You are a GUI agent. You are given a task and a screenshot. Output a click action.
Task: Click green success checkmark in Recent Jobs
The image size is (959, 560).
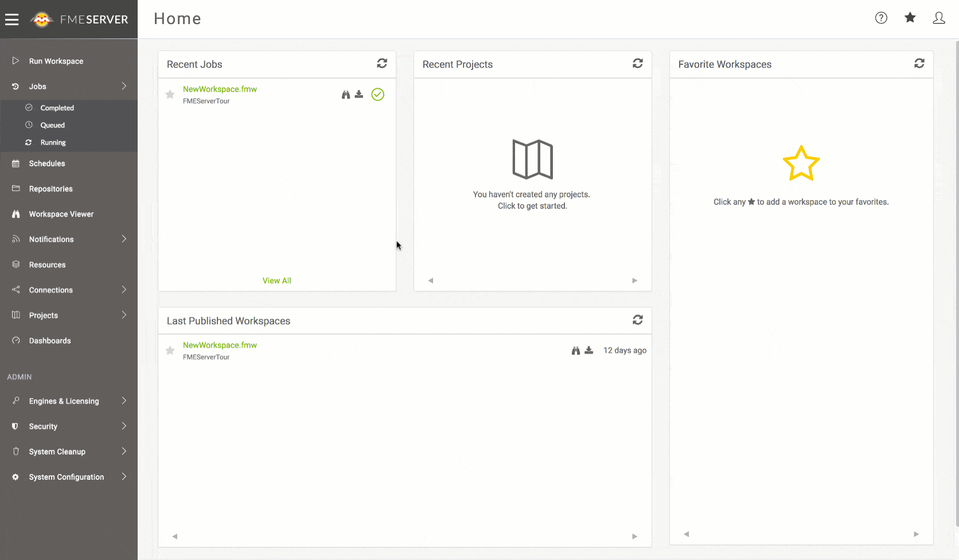[377, 95]
